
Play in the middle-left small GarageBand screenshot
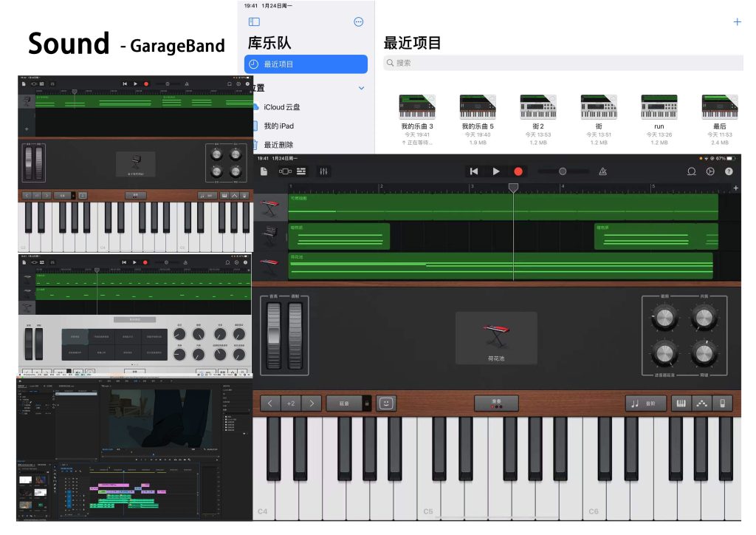point(134,262)
